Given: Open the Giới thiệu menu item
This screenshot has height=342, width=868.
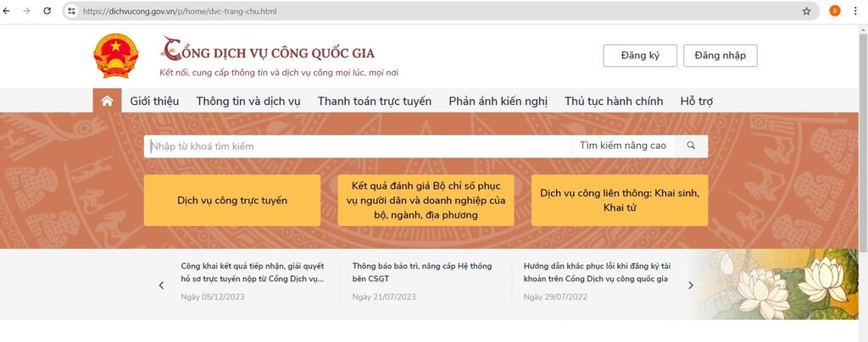Looking at the screenshot, I should coord(154,102).
